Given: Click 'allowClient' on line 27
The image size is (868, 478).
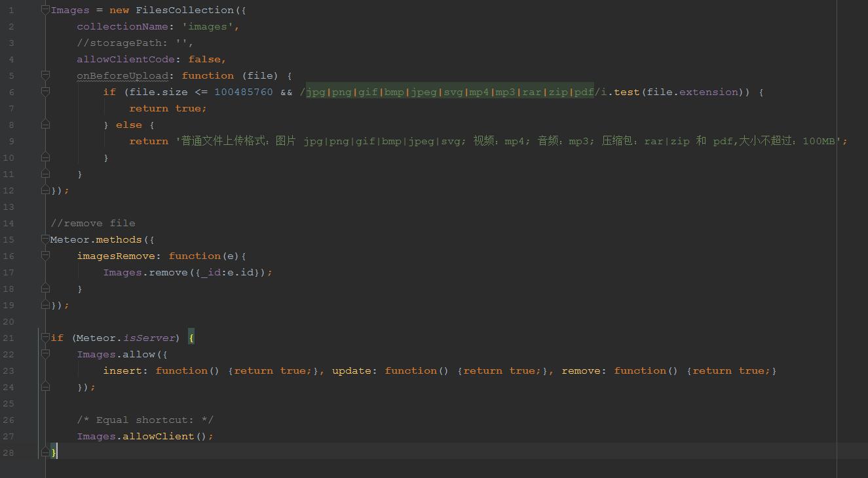Looking at the screenshot, I should [x=159, y=436].
